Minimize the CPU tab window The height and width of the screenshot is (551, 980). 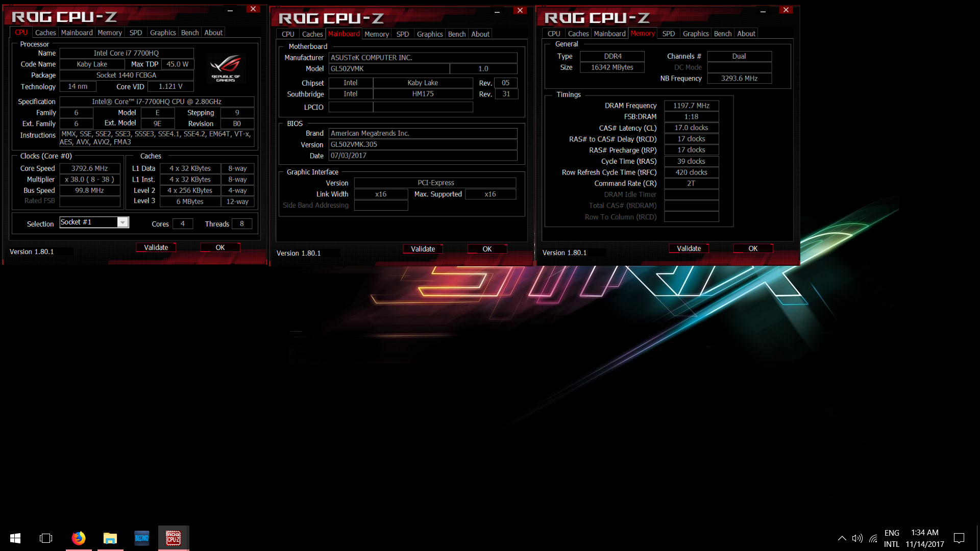pyautogui.click(x=230, y=10)
